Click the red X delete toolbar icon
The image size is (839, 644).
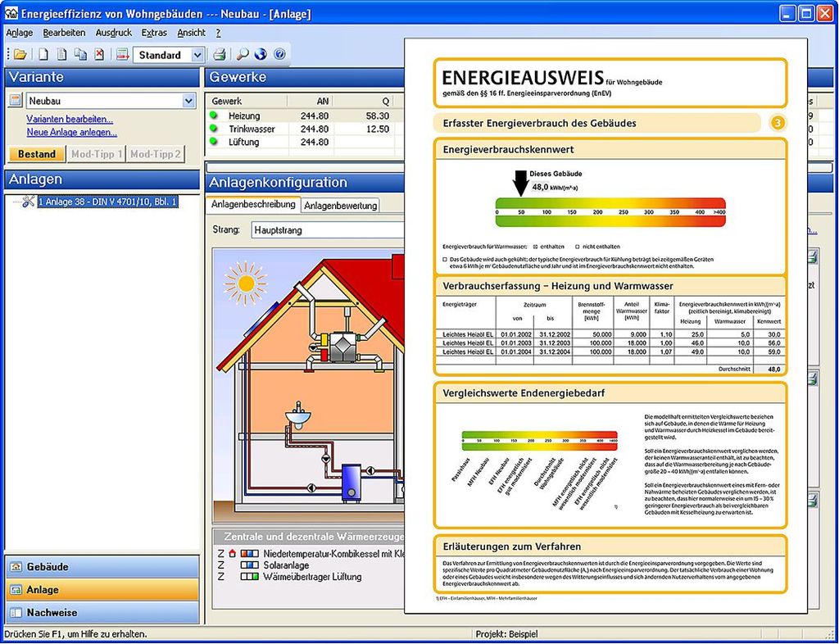point(99,55)
